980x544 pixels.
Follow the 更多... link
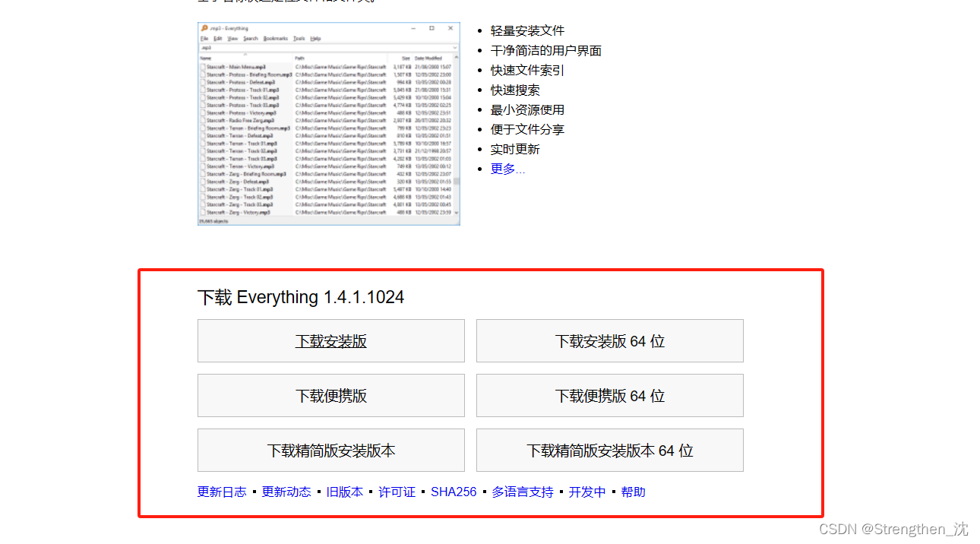[507, 169]
